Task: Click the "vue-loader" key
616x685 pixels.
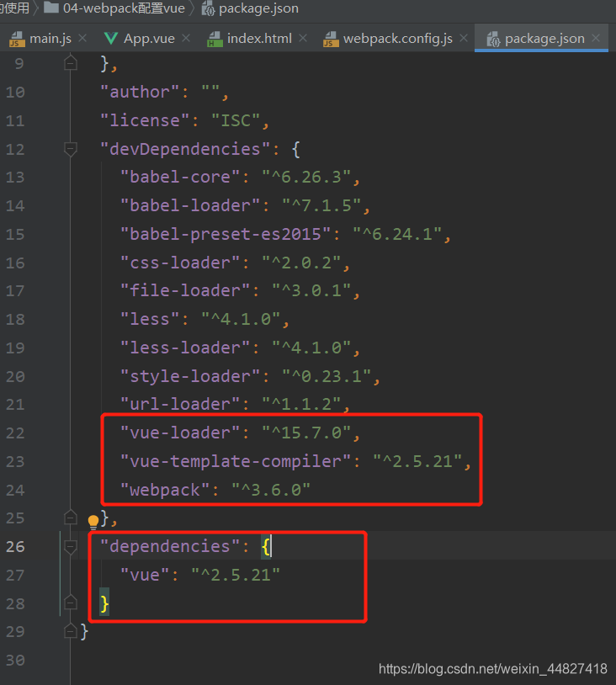Action: coord(180,433)
